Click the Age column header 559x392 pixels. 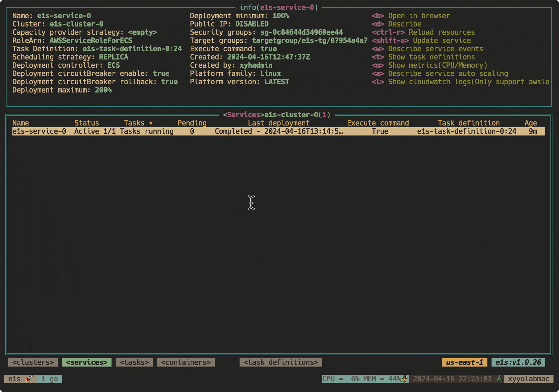(531, 123)
